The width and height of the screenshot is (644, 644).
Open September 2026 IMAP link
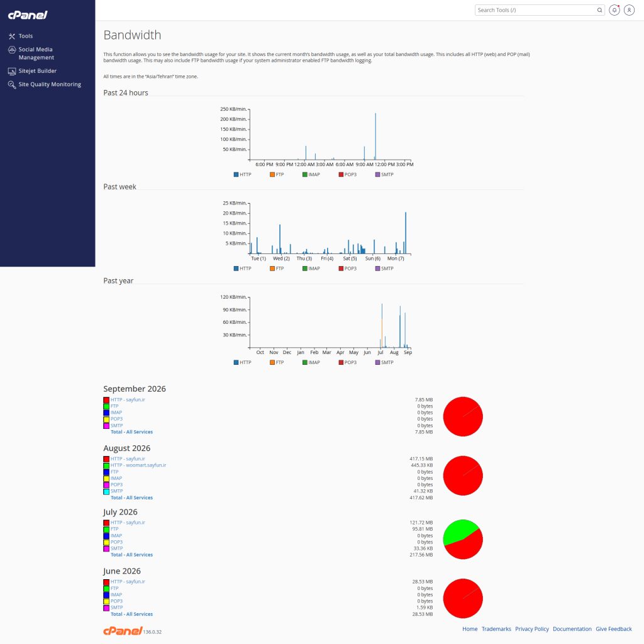click(116, 413)
